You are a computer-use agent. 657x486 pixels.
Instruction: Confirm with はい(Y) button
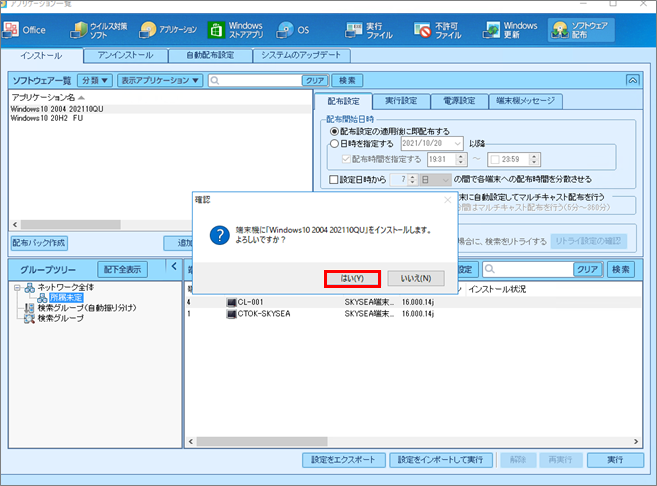(x=352, y=279)
